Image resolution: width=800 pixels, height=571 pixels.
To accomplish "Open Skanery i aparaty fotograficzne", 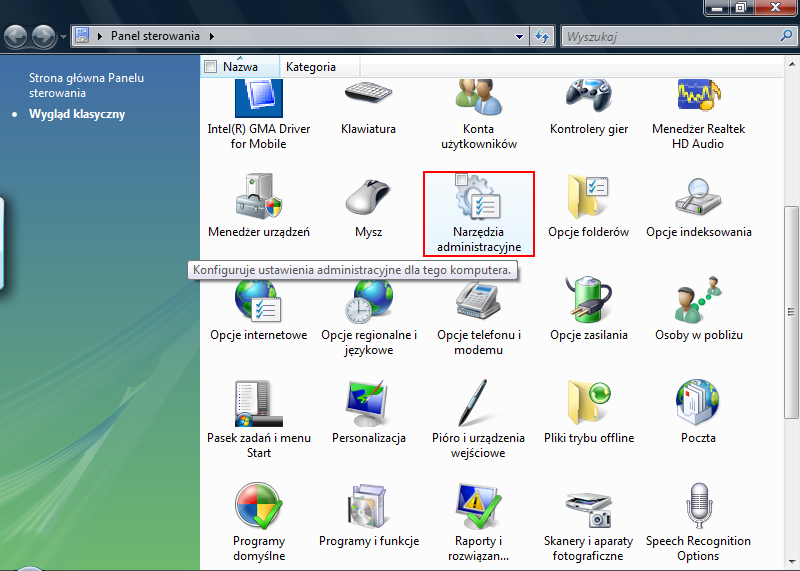I will point(588,509).
